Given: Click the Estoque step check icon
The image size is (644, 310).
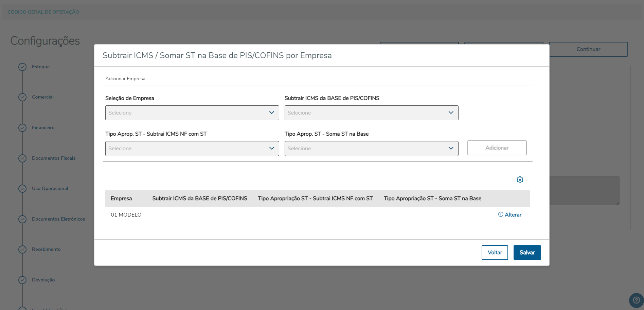Looking at the screenshot, I should coord(22,67).
